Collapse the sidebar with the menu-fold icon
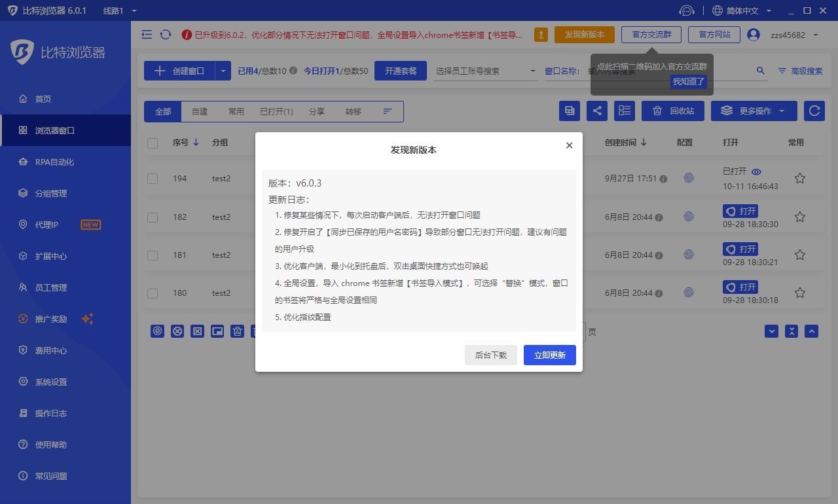The height and width of the screenshot is (504, 838). (x=147, y=35)
